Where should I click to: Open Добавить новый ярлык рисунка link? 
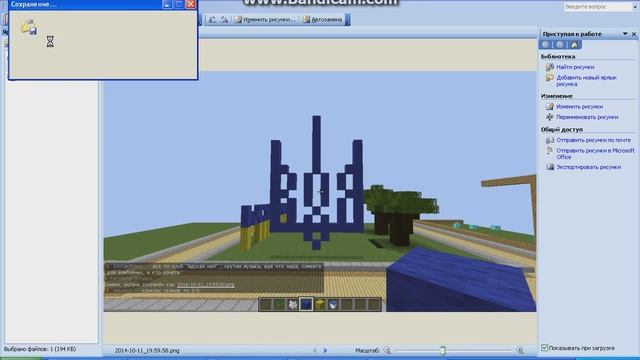[586, 81]
